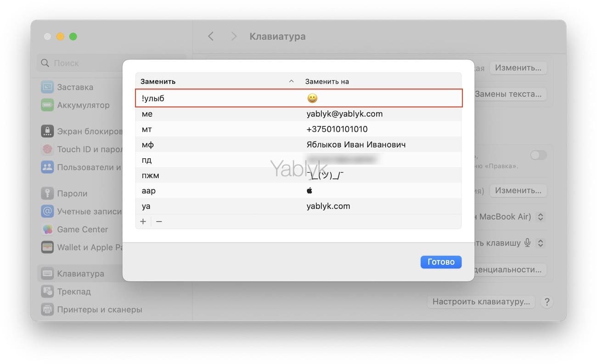597x364 pixels.
Task: Open Пароли settings in sidebar
Action: coord(72,193)
